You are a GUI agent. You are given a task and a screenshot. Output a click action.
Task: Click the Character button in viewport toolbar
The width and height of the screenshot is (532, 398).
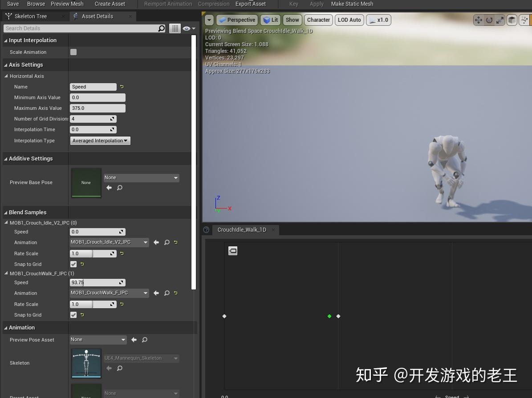318,20
